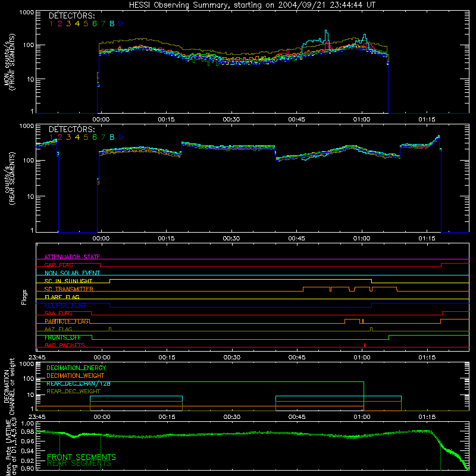The width and height of the screenshot is (476, 476).
Task: Click the 00:45 time tick under the Flags plot
Action: [x=297, y=358]
